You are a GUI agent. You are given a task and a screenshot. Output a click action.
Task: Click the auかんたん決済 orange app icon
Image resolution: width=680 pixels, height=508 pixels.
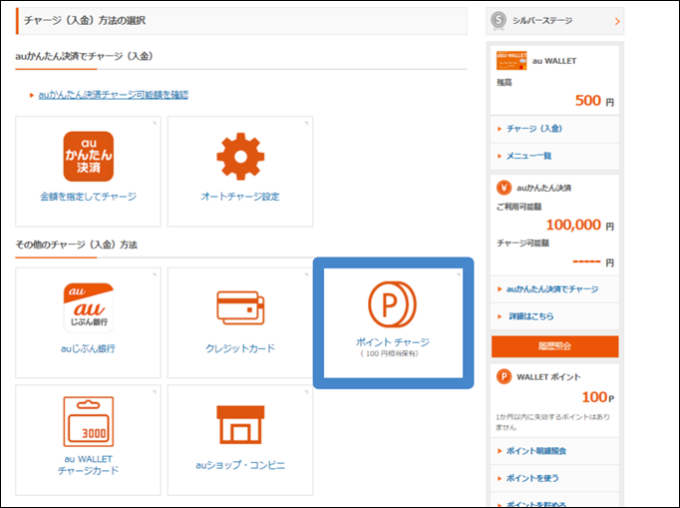point(88,157)
